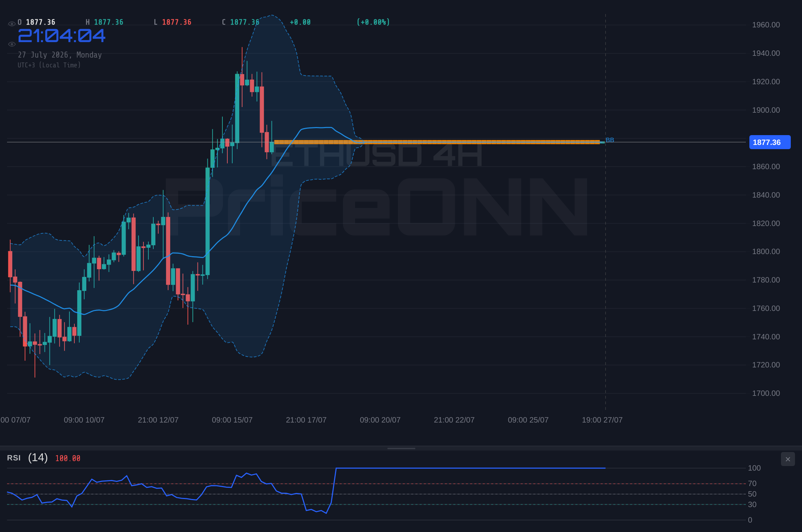
Task: Click the 09:00 15/07 time axis label
Action: (x=232, y=420)
